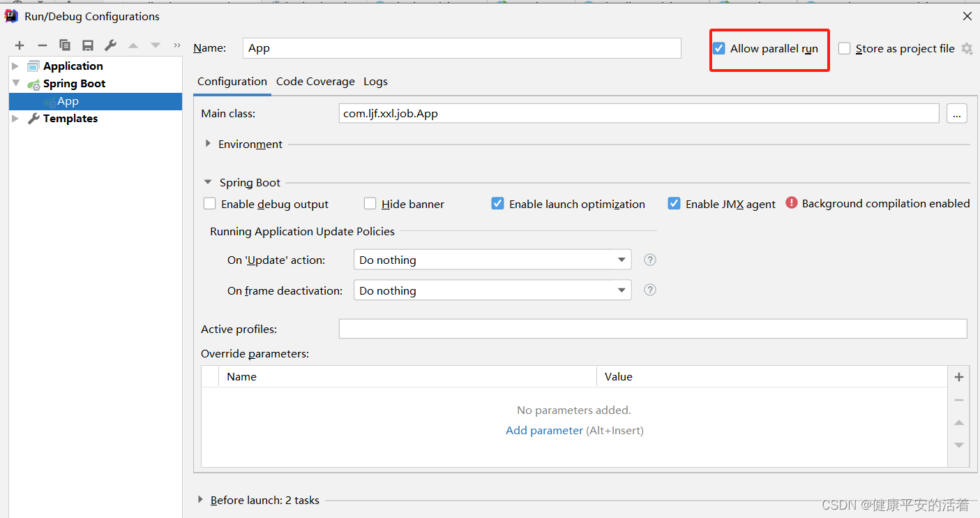Viewport: 980px width, 518px height.
Task: Select App configuration in the tree
Action: (96, 101)
